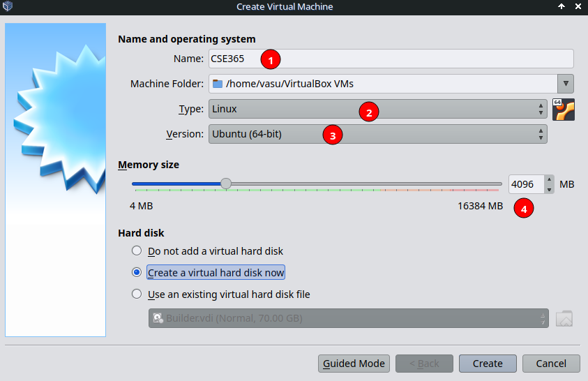
Task: Expand the Machine Folder dropdown arrow
Action: click(x=566, y=84)
